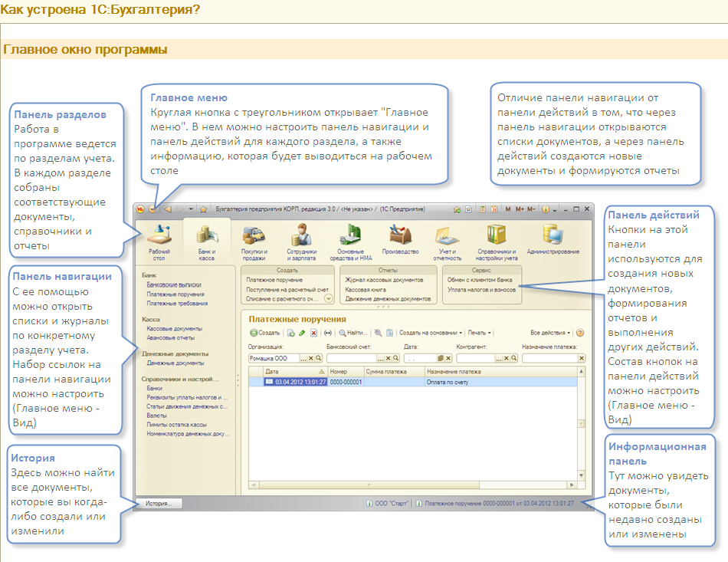Open the round Main menu button
728x562 pixels.
152,209
